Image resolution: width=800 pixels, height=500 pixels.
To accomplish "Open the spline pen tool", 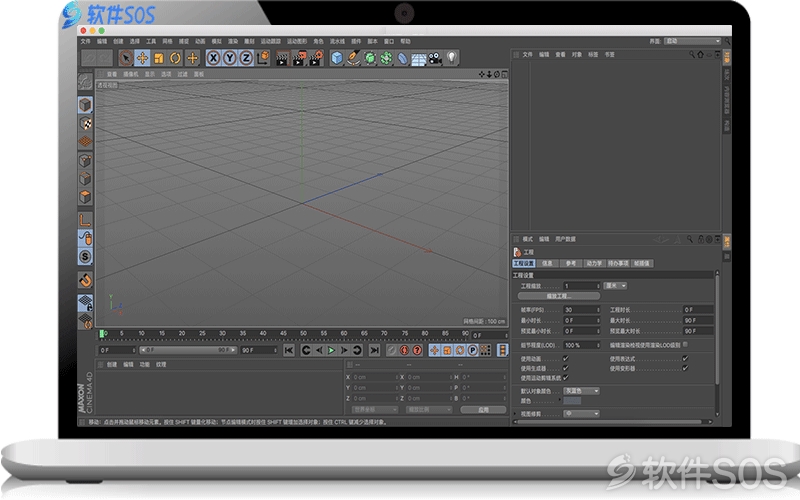I will click(353, 58).
